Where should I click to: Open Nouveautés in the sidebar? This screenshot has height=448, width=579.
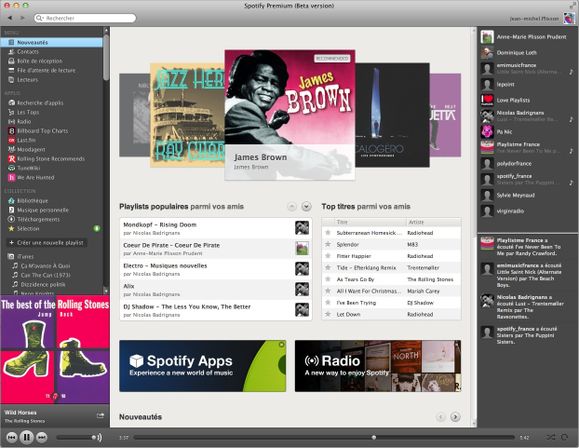coord(51,42)
